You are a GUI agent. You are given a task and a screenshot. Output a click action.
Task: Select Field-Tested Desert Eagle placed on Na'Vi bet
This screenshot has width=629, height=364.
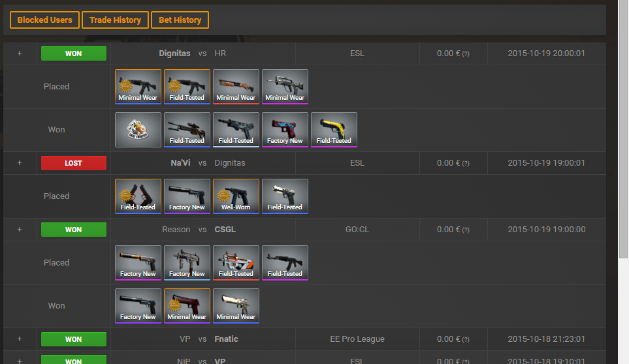coord(285,196)
